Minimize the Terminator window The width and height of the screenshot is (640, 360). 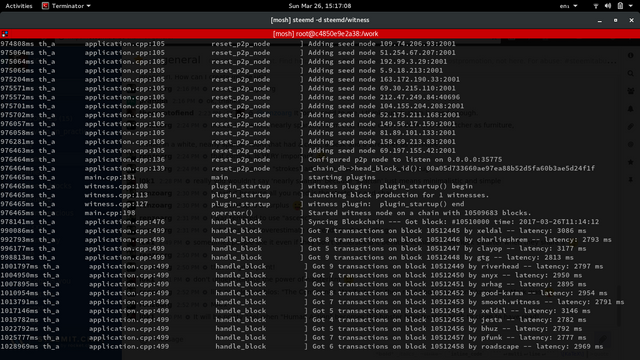tap(600, 20)
